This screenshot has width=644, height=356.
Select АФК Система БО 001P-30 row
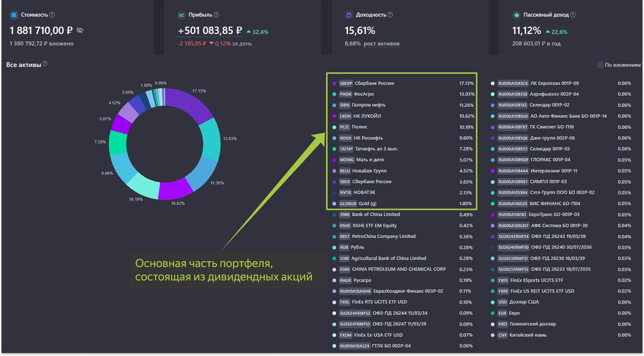561,226
